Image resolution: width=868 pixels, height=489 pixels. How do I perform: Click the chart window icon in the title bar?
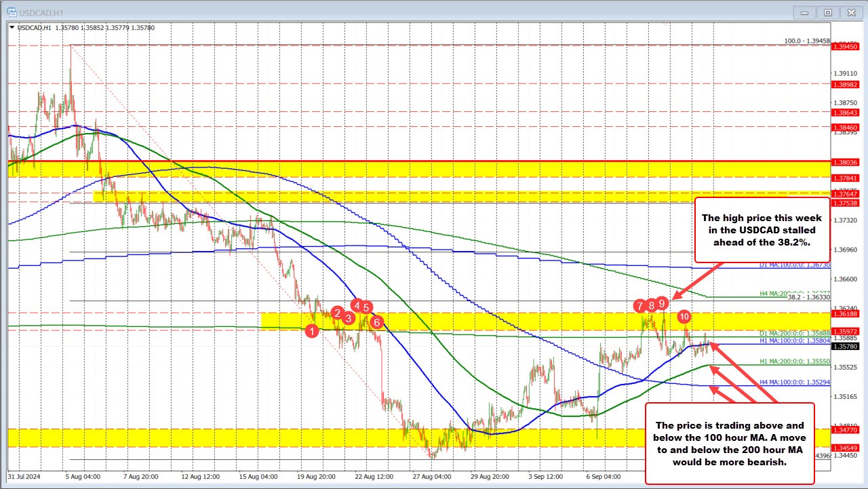12,12
